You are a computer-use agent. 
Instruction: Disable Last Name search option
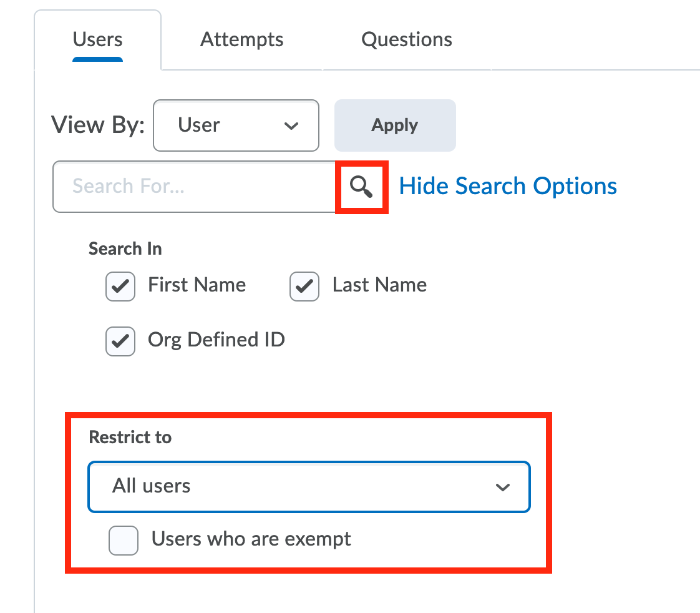tap(304, 287)
